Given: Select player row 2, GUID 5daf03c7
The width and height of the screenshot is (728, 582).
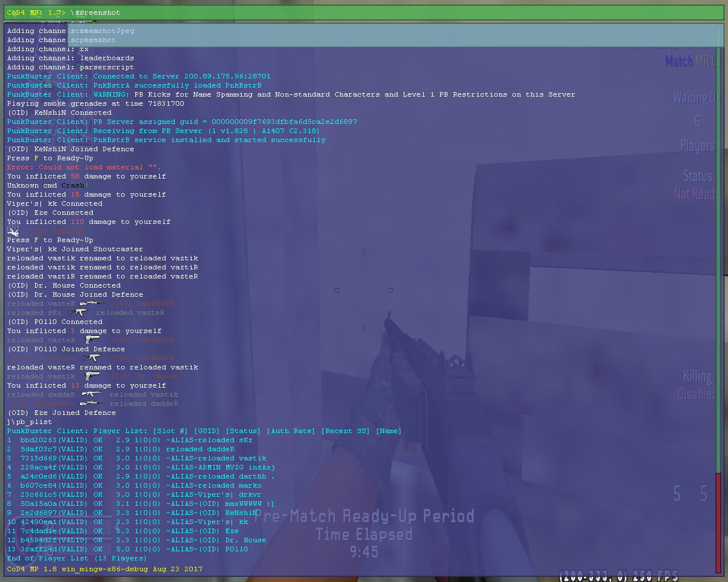Looking at the screenshot, I should [121, 449].
